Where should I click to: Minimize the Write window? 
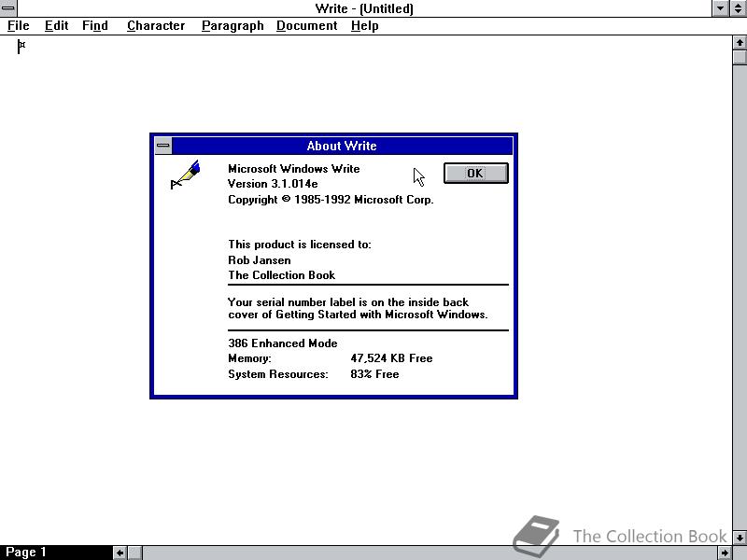tap(720, 8)
